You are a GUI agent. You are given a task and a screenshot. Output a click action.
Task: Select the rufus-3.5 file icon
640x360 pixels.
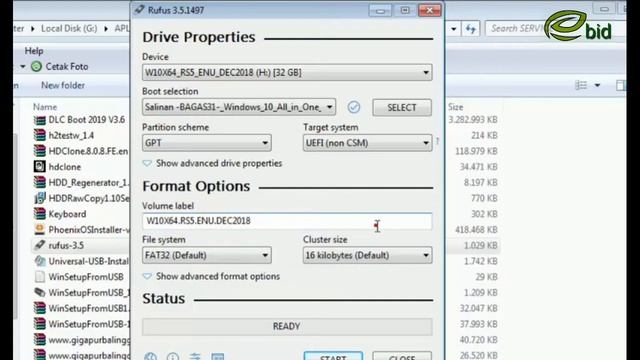click(x=40, y=245)
